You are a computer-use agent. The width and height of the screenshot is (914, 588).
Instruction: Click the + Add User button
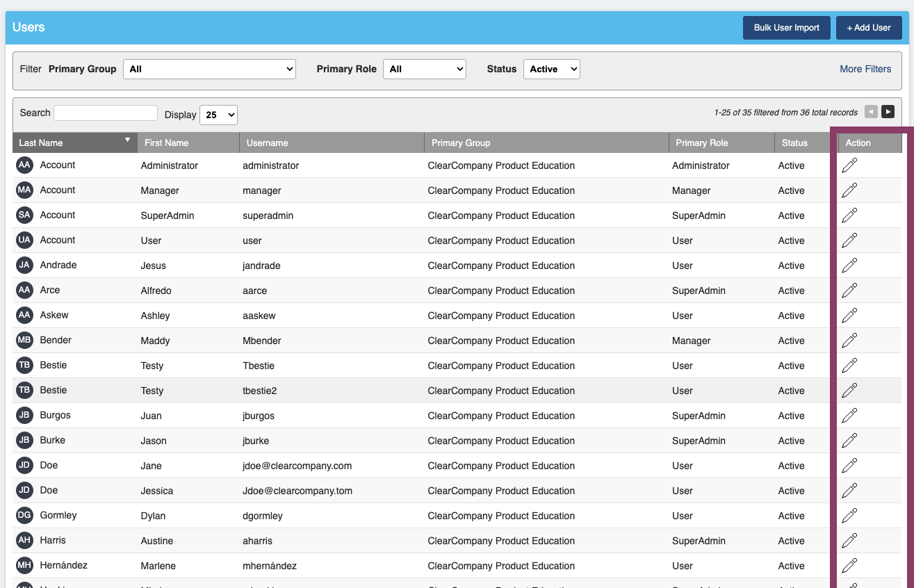click(869, 28)
